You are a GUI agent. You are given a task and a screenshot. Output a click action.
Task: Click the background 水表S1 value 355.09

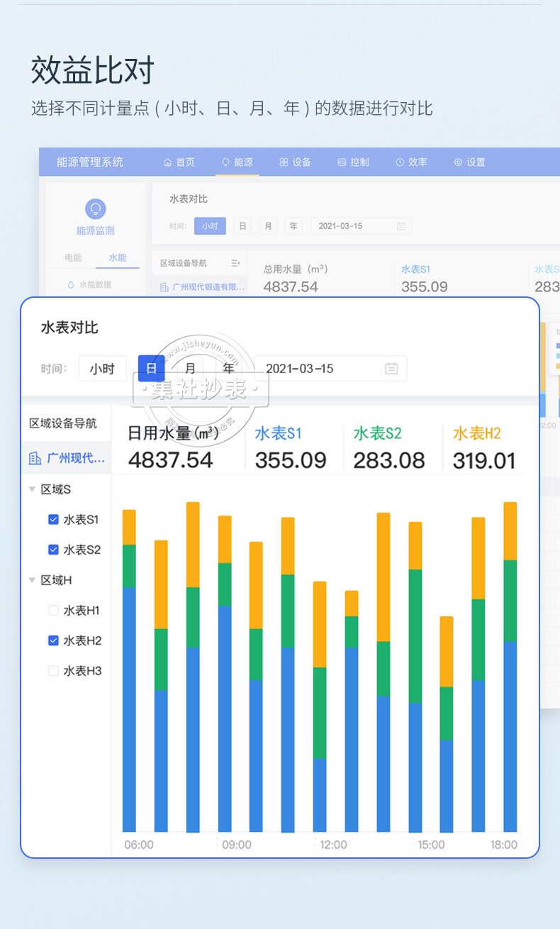pyautogui.click(x=425, y=287)
